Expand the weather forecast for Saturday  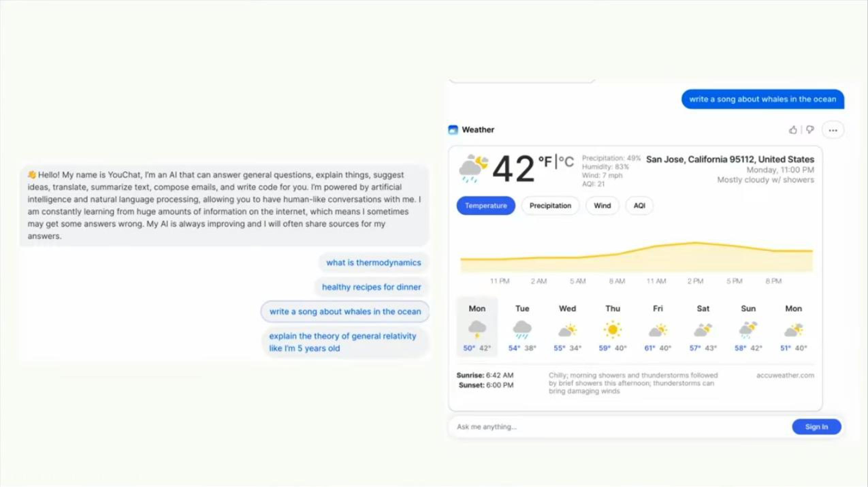pos(702,328)
